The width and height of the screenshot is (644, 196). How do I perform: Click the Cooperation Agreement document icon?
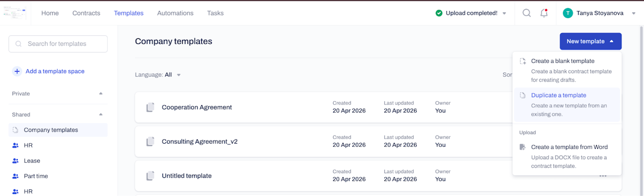tap(150, 107)
